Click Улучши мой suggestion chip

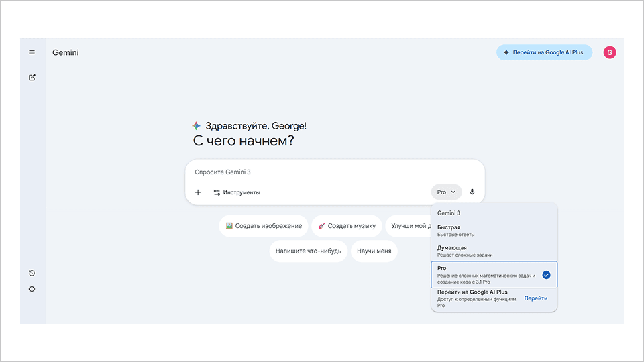coord(409,226)
